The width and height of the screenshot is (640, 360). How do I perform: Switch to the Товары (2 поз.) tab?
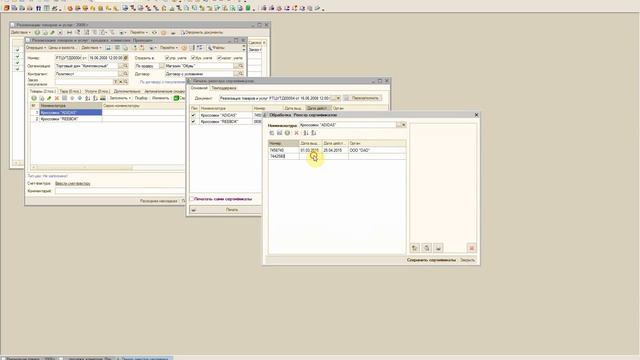[x=42, y=91]
